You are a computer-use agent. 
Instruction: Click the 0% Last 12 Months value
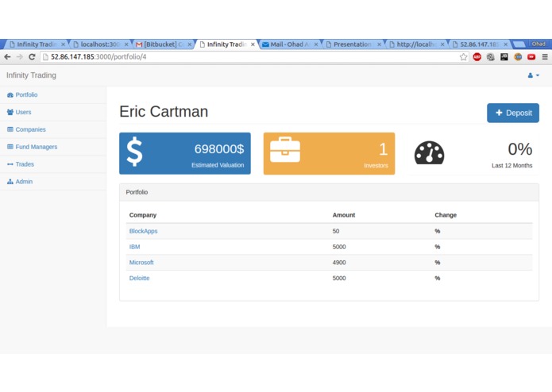pyautogui.click(x=520, y=149)
